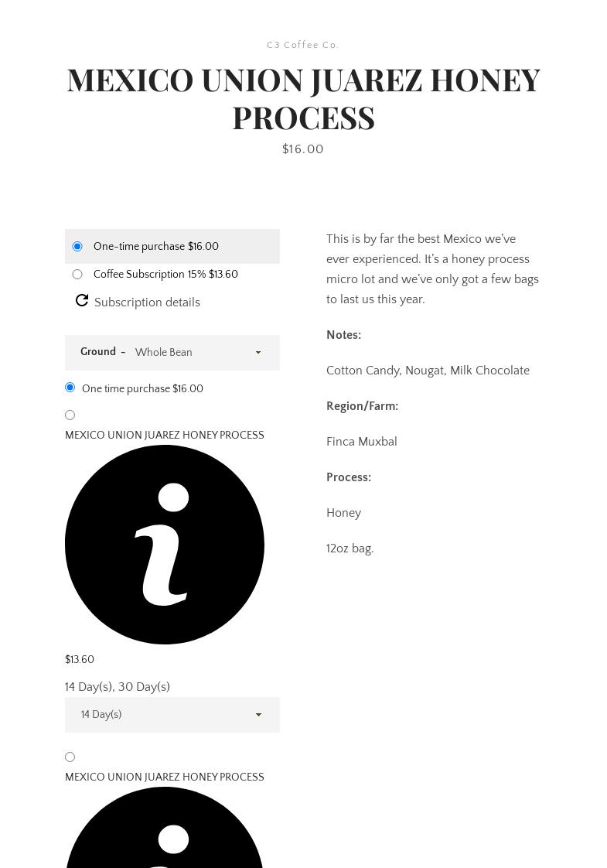
Task: Click the large info icon above the $13.60 price
Action: click(x=165, y=545)
